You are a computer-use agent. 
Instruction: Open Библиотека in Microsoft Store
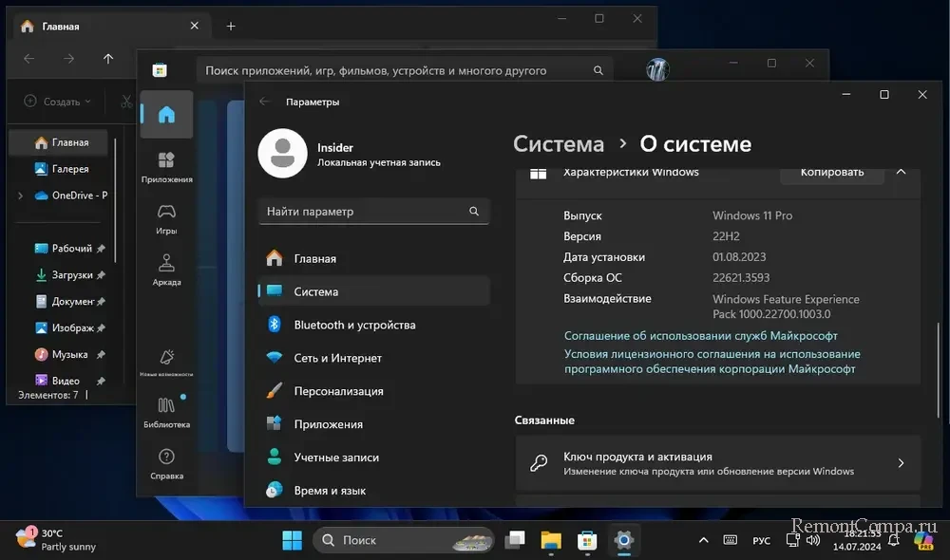(166, 412)
